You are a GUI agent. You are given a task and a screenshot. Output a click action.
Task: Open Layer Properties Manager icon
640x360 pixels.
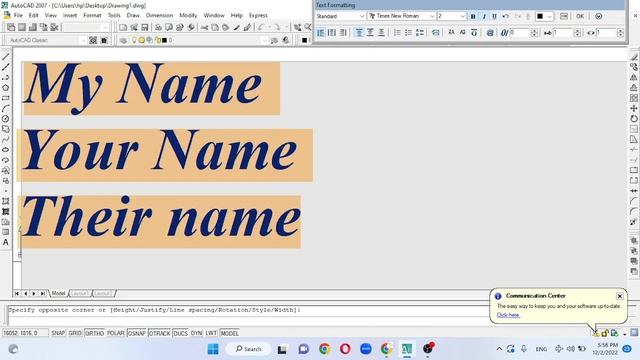123,40
